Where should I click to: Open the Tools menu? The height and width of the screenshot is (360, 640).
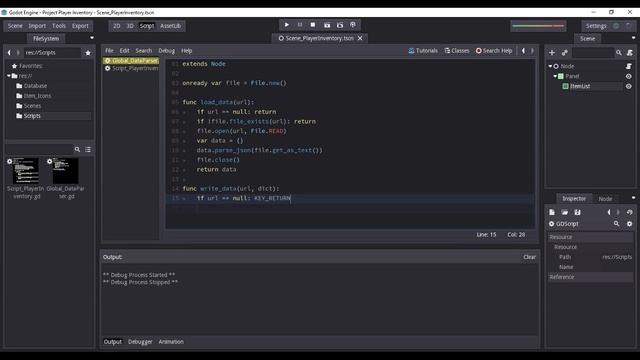(x=59, y=26)
